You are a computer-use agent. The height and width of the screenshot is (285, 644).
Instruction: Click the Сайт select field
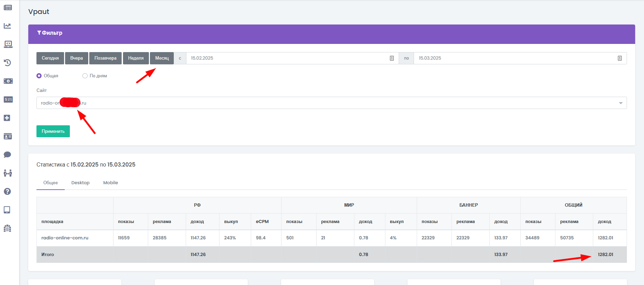(332, 103)
